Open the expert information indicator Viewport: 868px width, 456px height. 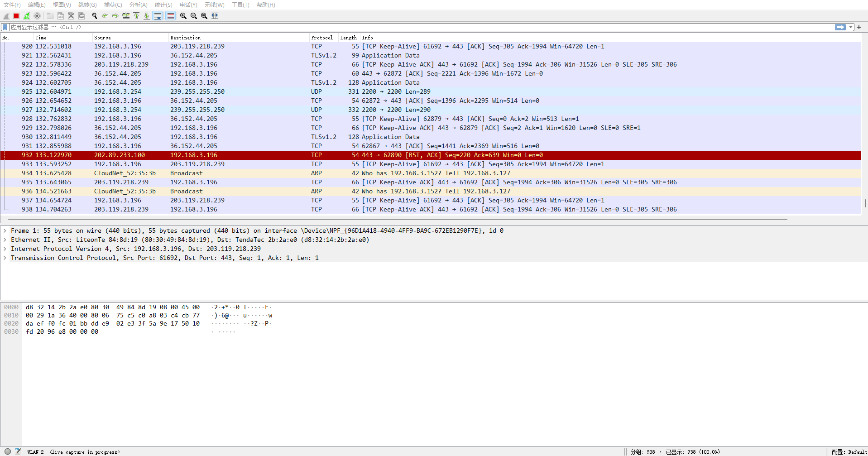(7, 451)
